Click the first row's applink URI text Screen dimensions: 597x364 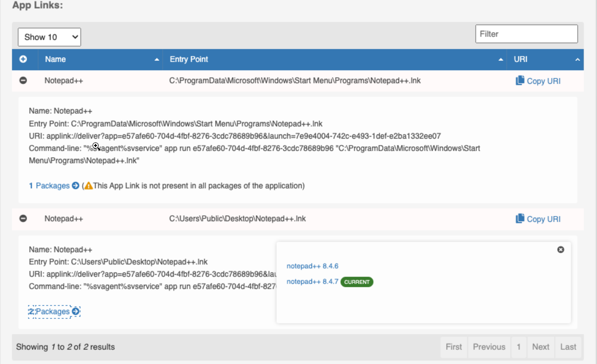(235, 136)
